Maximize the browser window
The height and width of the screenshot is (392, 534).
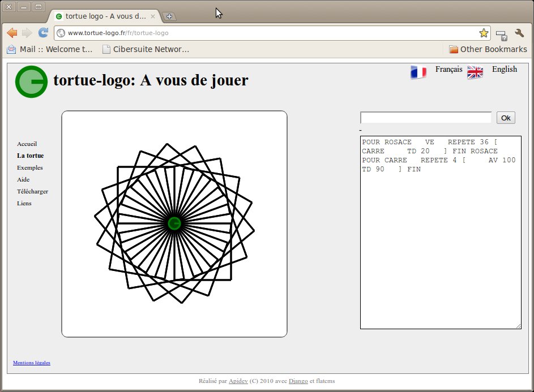click(39, 7)
